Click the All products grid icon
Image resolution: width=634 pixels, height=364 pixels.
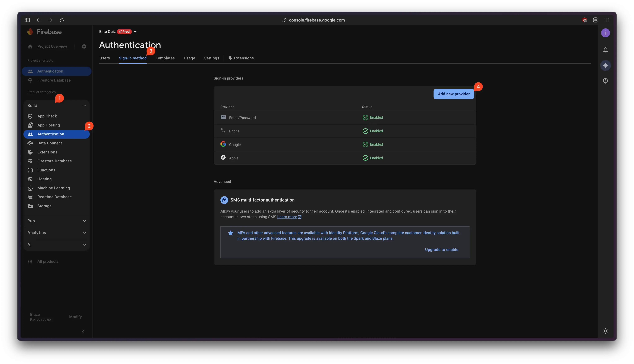(x=30, y=262)
